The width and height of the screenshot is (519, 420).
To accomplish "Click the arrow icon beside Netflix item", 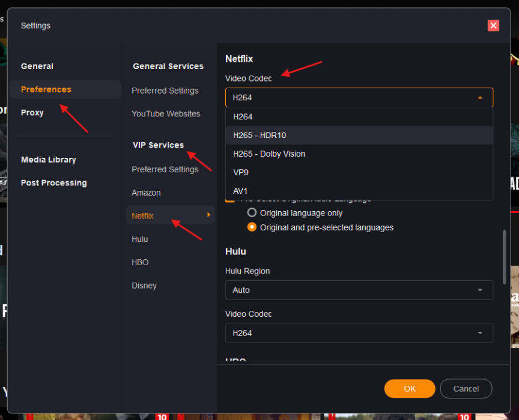I will [209, 215].
